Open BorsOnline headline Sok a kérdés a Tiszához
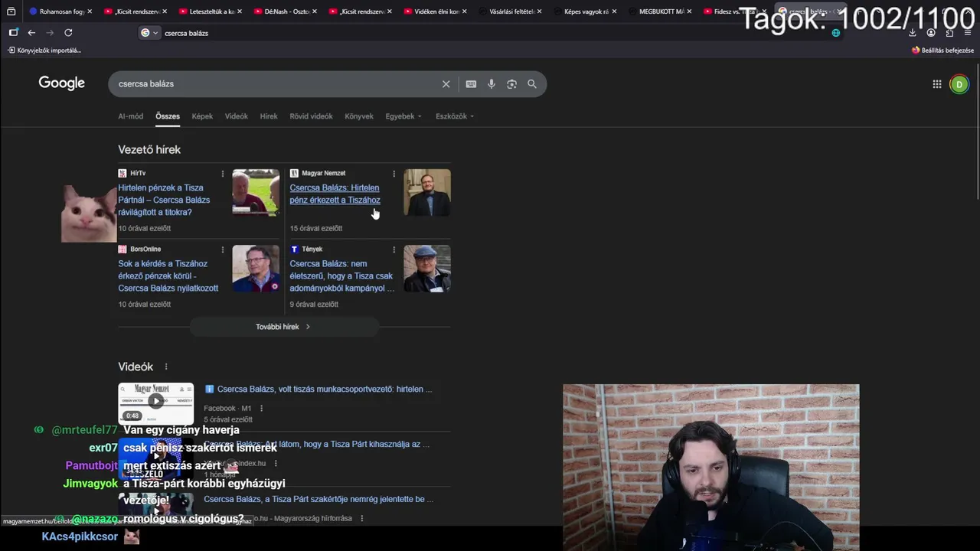This screenshot has height=551, width=980. pyautogui.click(x=168, y=275)
